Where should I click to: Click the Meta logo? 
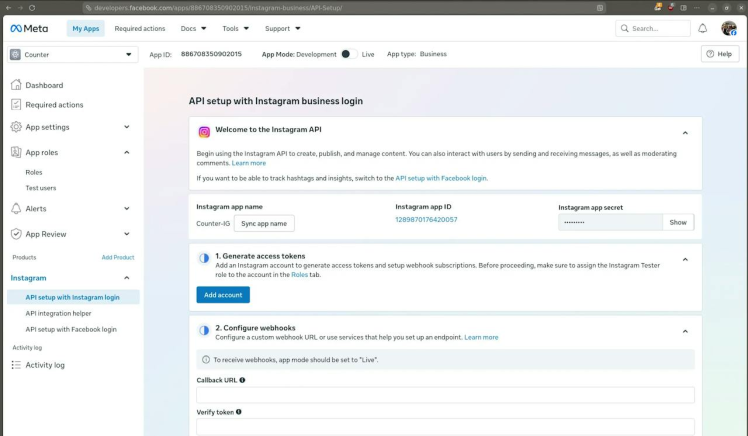click(x=29, y=29)
